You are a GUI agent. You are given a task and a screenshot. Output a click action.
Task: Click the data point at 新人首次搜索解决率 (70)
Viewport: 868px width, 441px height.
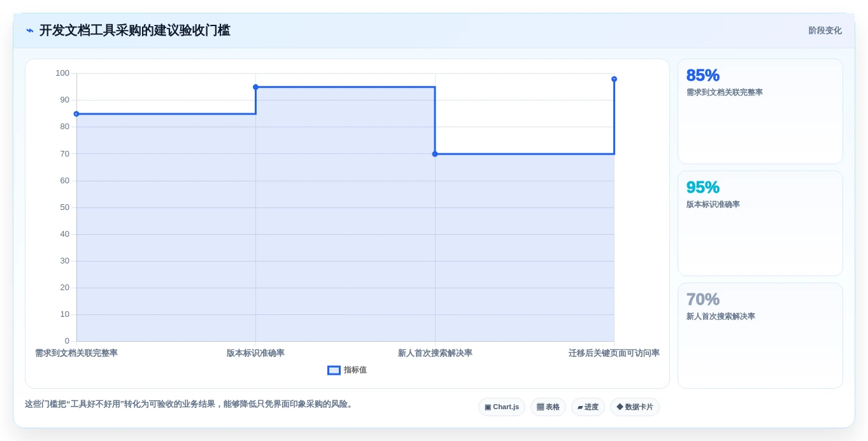pyautogui.click(x=435, y=154)
